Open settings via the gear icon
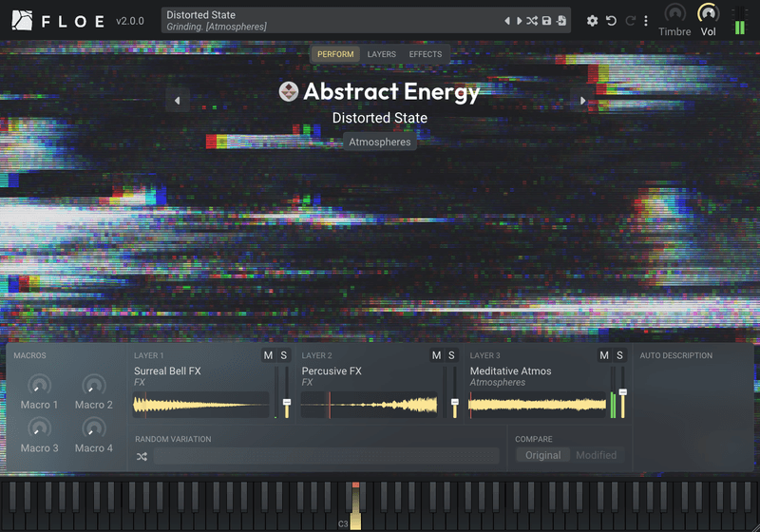This screenshot has height=532, width=760. (592, 21)
